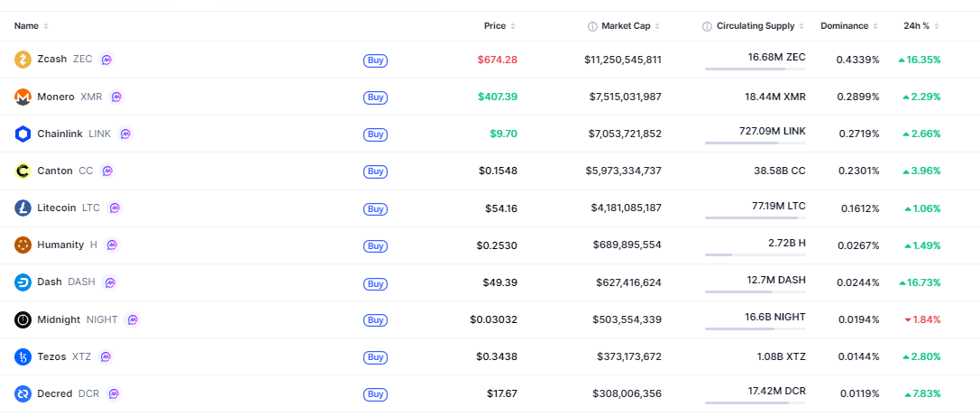The height and width of the screenshot is (416, 980).
Task: Click the Midnight 1.84% change value
Action: 922,319
